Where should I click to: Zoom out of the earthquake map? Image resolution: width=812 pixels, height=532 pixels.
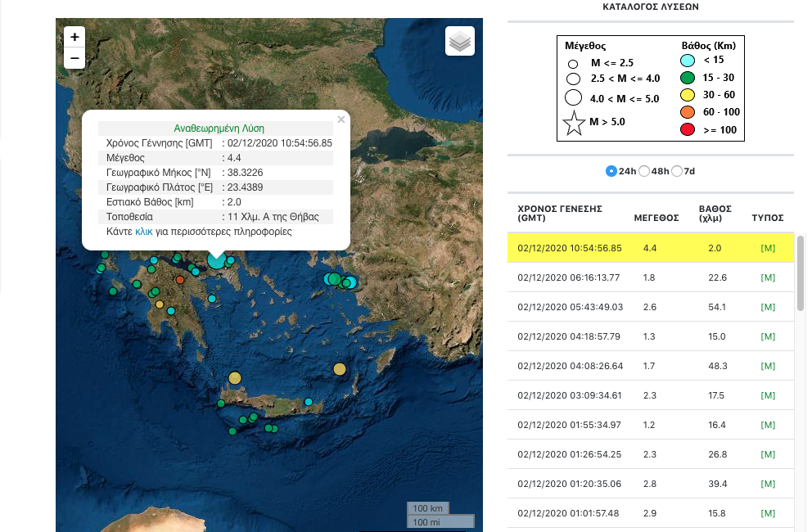(74, 58)
